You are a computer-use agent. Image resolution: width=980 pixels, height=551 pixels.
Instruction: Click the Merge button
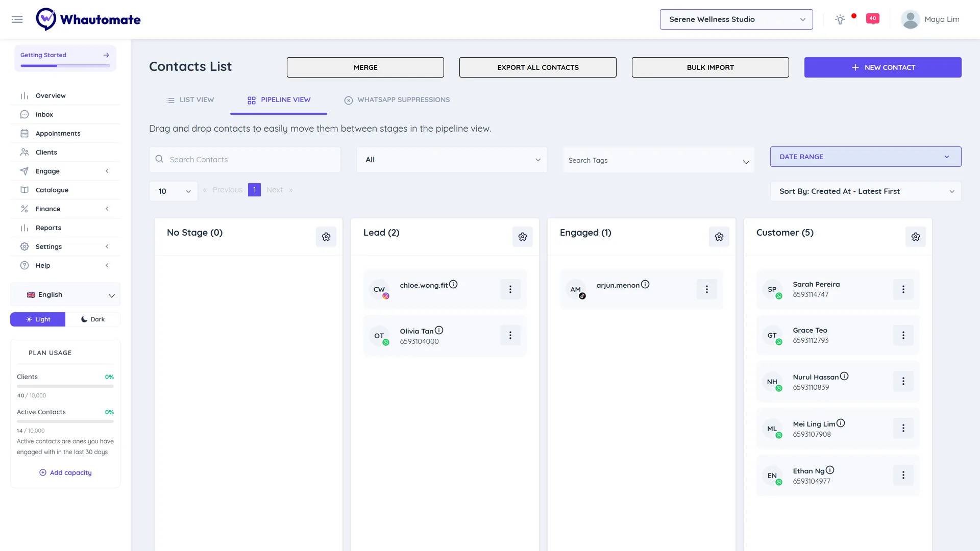(x=365, y=67)
